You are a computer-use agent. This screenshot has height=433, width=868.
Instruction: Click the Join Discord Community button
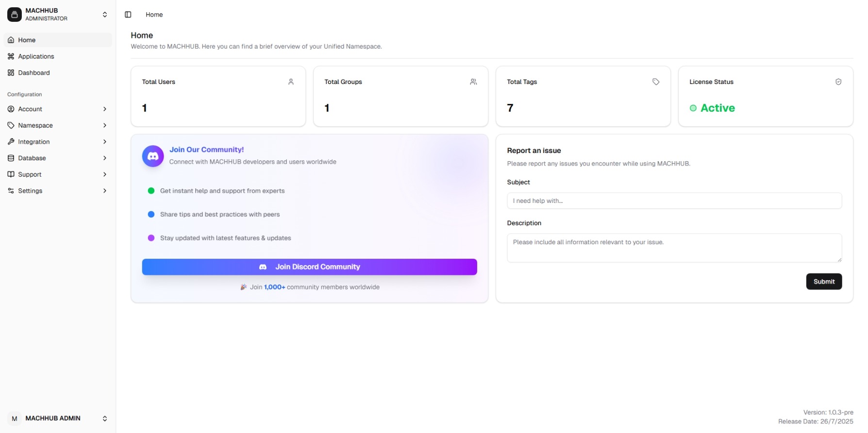(x=310, y=267)
